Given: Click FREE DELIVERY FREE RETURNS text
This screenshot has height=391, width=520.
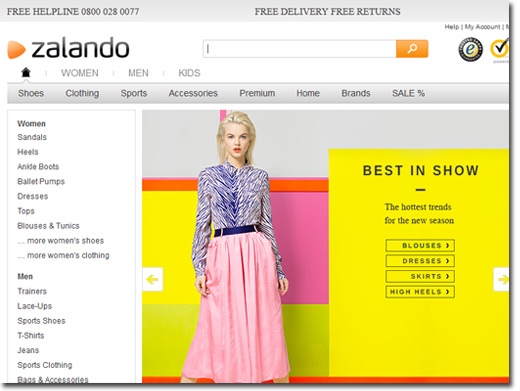Looking at the screenshot, I should tap(328, 12).
